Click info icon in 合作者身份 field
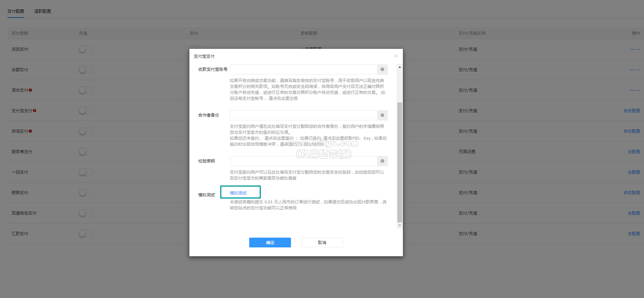The height and width of the screenshot is (298, 644). click(x=382, y=115)
